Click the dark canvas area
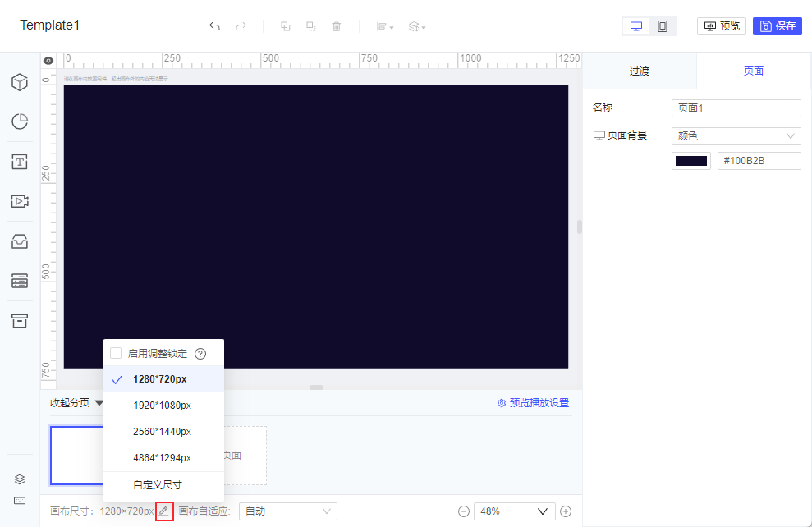Viewport: 812px width, 527px height. [x=316, y=227]
